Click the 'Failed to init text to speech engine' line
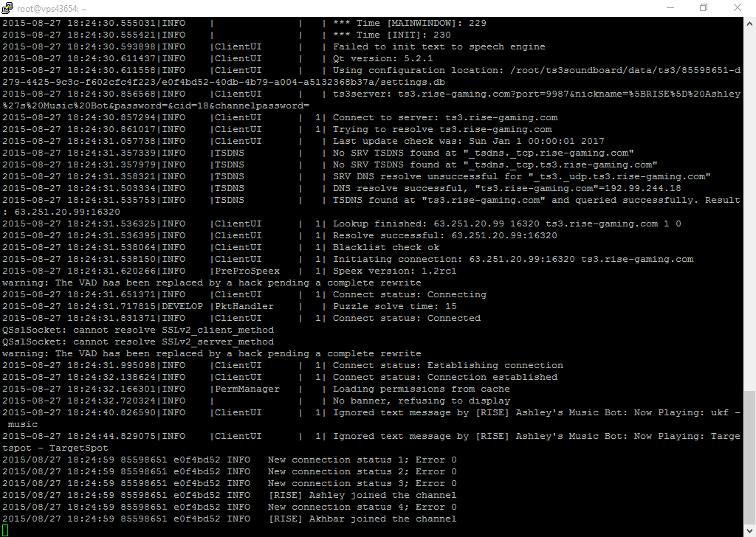 point(439,46)
